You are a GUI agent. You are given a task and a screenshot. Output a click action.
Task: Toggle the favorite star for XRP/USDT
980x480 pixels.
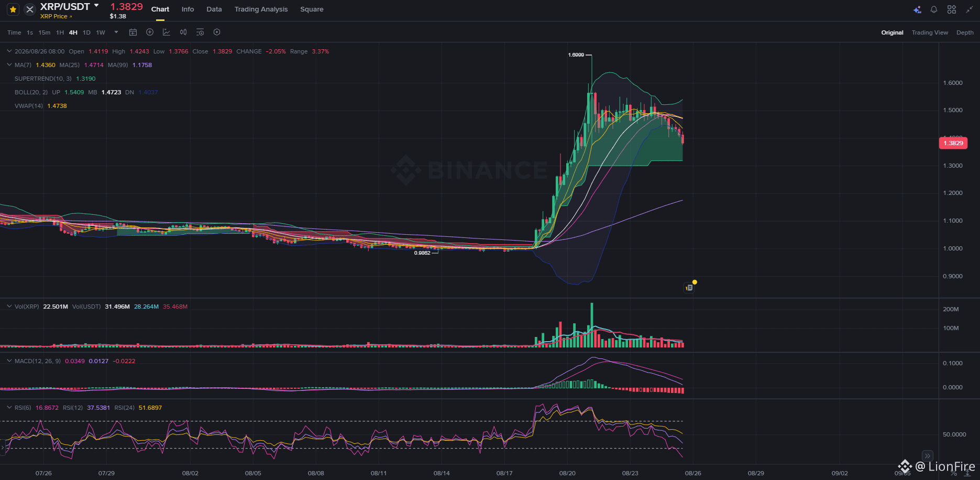click(x=13, y=9)
